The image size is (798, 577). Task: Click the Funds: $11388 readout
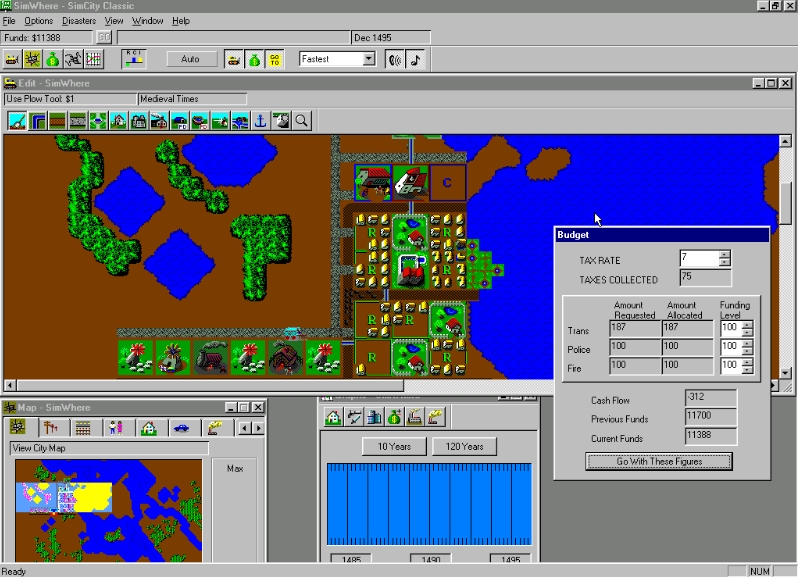pos(47,38)
